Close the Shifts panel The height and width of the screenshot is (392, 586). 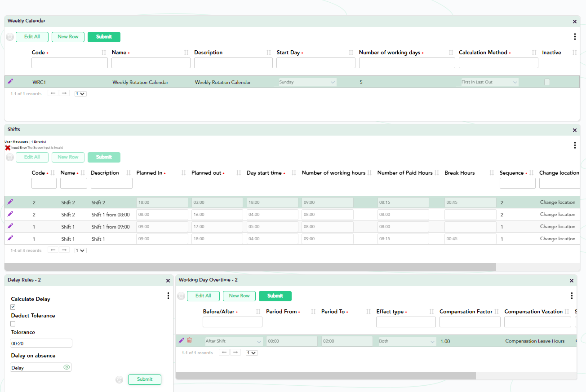pos(575,130)
